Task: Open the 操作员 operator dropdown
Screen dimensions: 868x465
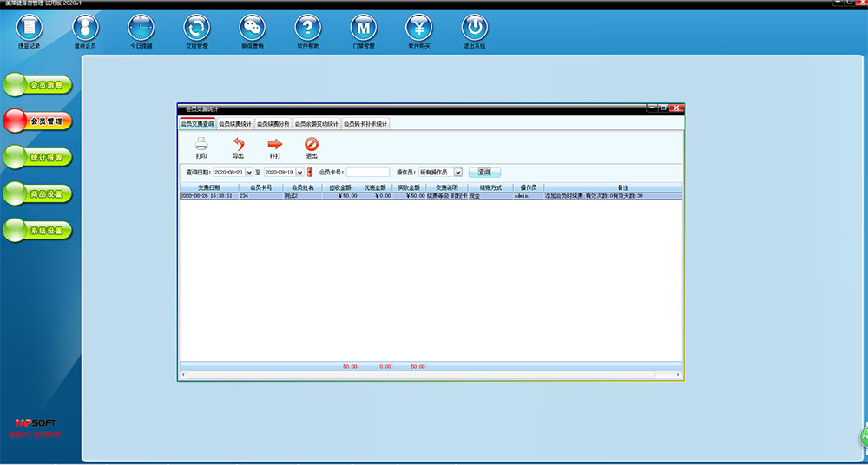Action: tap(458, 173)
